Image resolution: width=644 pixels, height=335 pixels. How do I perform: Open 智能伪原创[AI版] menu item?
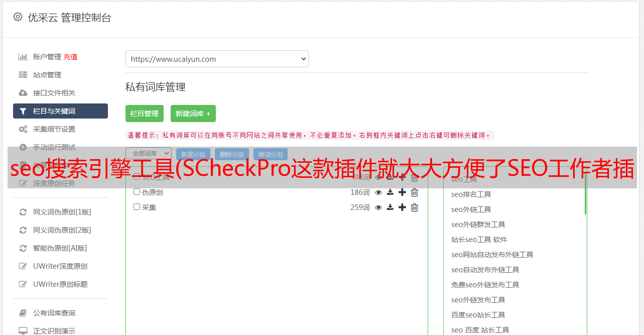coord(60,248)
